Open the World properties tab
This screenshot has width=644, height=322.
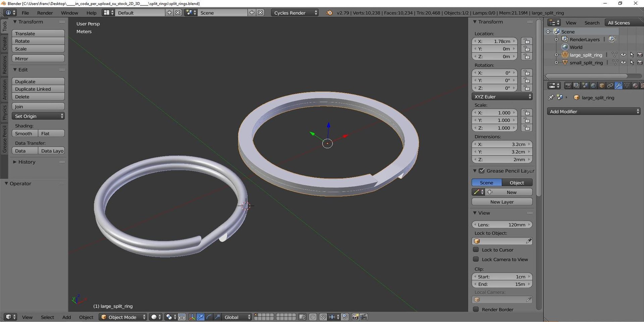pos(593,86)
